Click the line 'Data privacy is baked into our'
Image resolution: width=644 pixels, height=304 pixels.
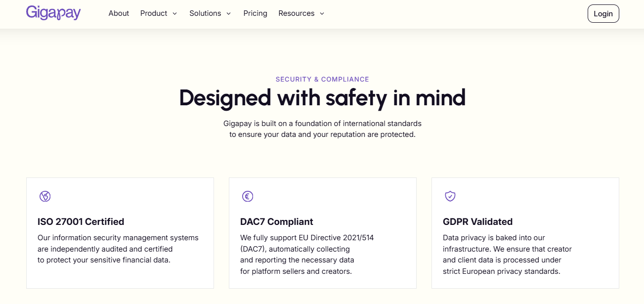[x=494, y=238]
